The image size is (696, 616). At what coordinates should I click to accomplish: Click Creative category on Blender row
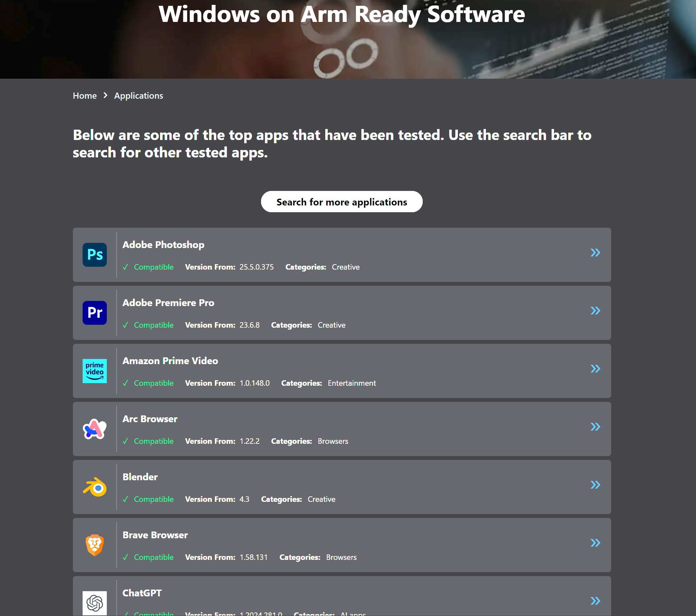tap(321, 499)
